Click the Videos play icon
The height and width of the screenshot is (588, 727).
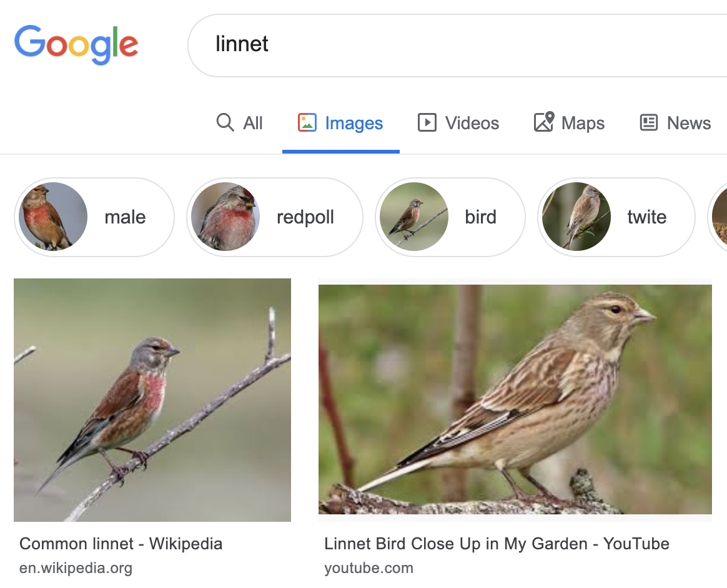click(x=427, y=122)
